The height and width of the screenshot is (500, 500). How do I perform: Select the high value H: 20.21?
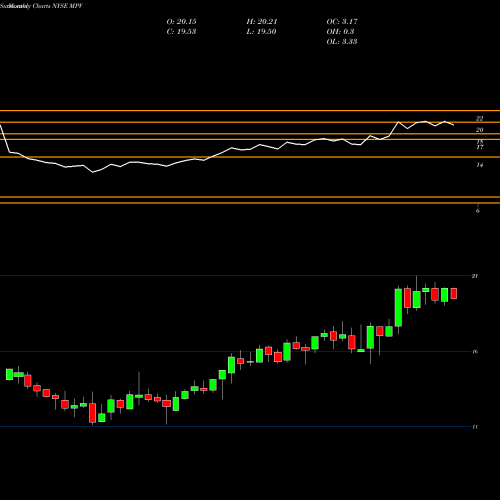pyautogui.click(x=262, y=22)
